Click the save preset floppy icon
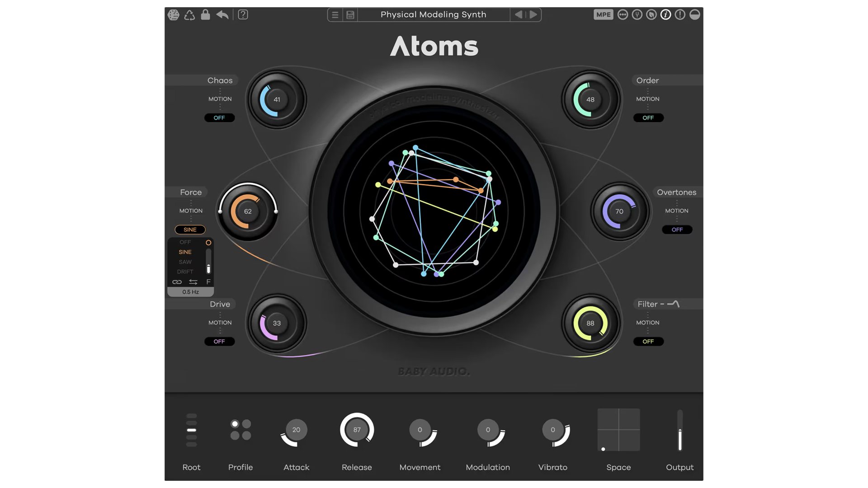 (350, 15)
